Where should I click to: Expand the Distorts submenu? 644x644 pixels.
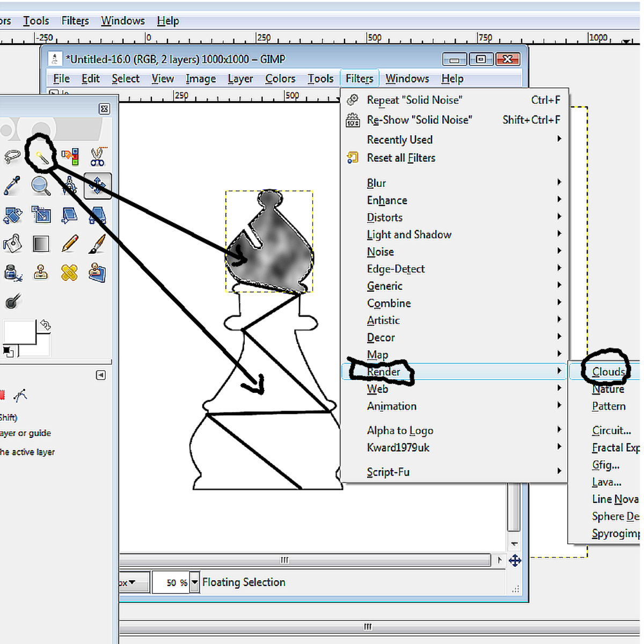(x=454, y=217)
